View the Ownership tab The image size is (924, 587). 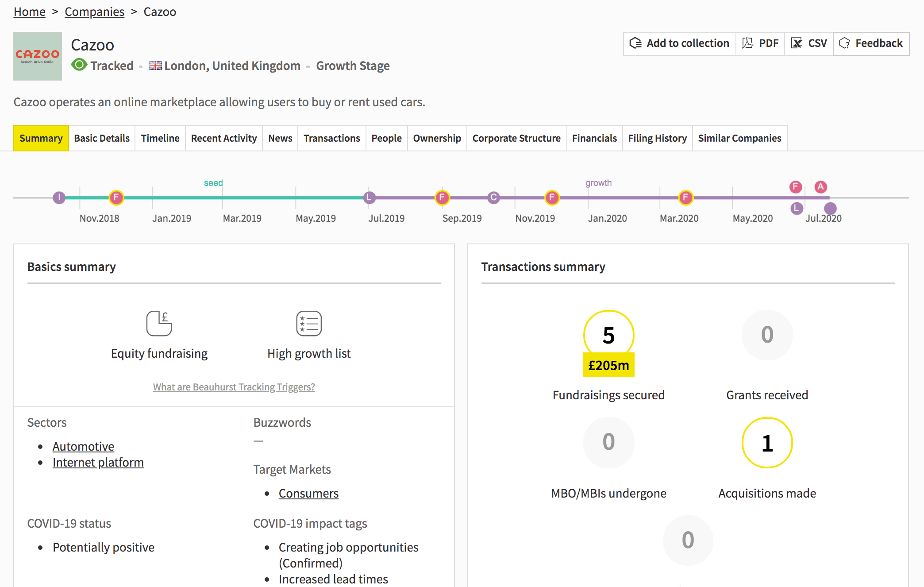437,138
